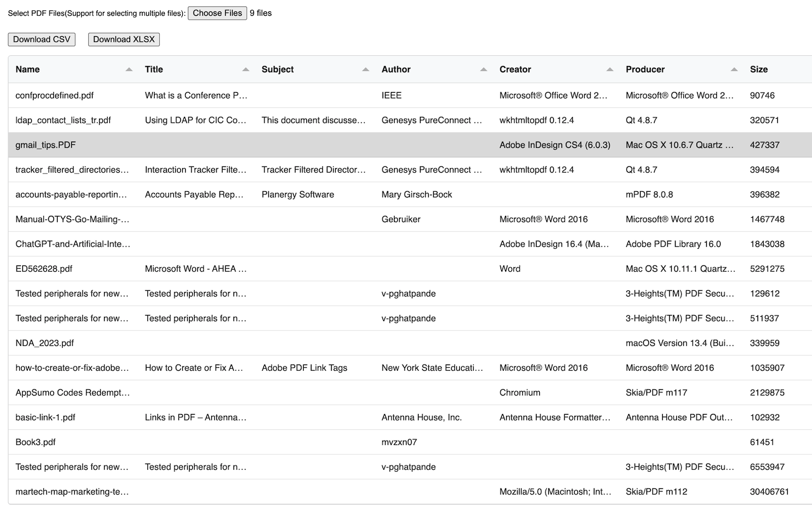Click the Size column header
Viewport: 812px width, 508px height.
759,69
